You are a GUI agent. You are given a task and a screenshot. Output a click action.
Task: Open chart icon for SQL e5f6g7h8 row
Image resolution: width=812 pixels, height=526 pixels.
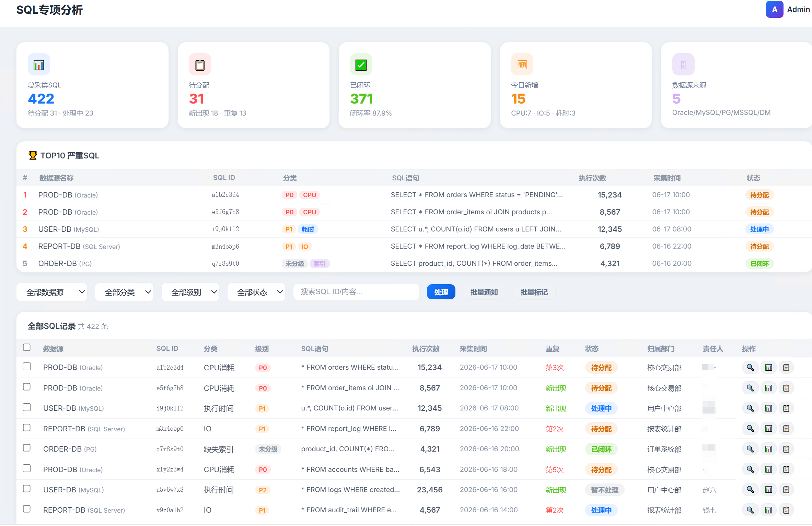pyautogui.click(x=768, y=388)
